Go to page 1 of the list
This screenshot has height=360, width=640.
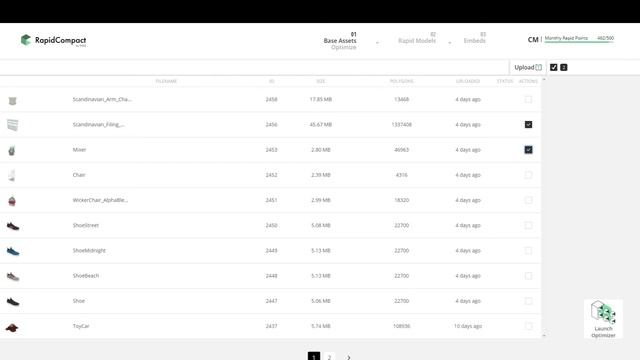coord(314,356)
